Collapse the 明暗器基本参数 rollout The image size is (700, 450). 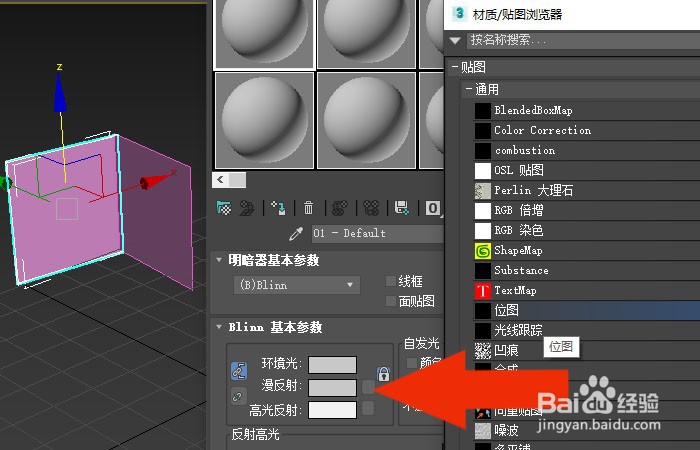pyautogui.click(x=219, y=259)
